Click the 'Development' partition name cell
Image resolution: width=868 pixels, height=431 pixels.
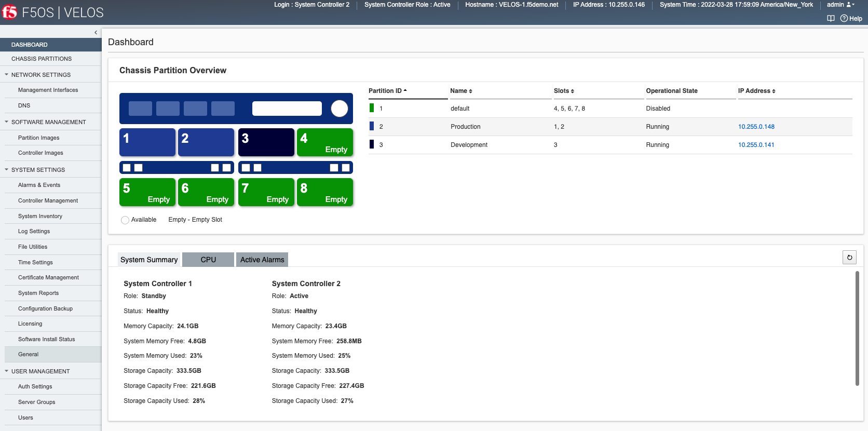pos(469,145)
